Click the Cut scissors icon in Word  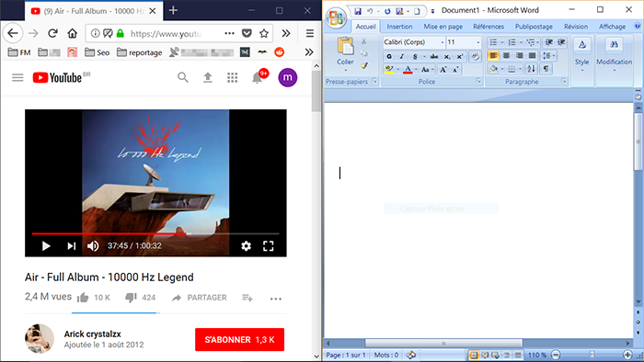pyautogui.click(x=364, y=41)
